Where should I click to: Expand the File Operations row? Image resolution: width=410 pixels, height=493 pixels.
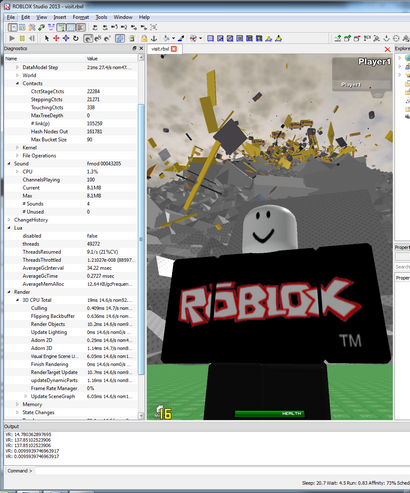[x=17, y=155]
